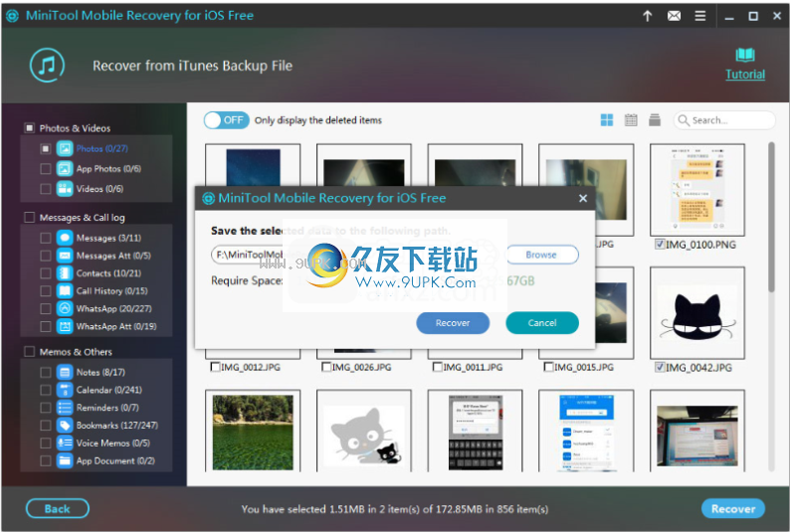The width and height of the screenshot is (790, 532).
Task: Check the IMG_0012.JPG checkbox
Action: tap(215, 366)
